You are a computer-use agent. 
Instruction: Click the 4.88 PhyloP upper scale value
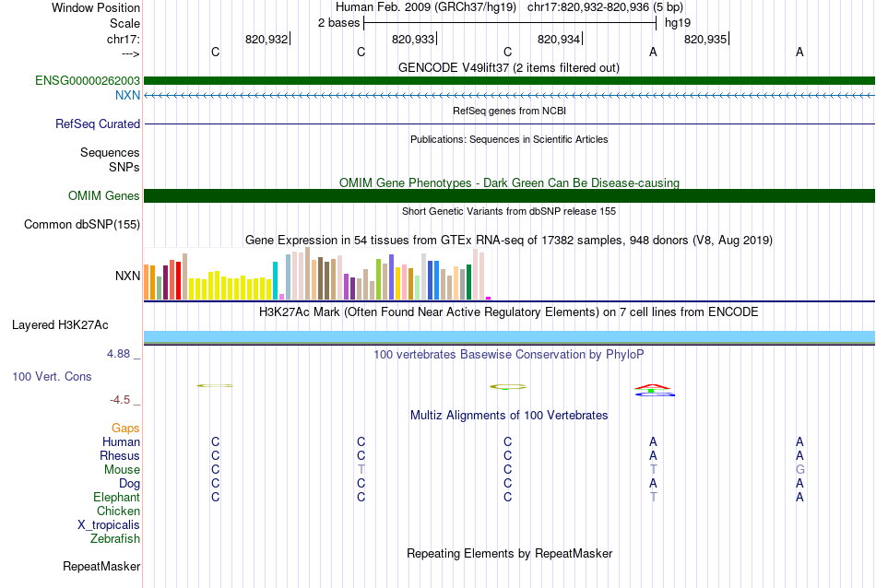click(118, 354)
